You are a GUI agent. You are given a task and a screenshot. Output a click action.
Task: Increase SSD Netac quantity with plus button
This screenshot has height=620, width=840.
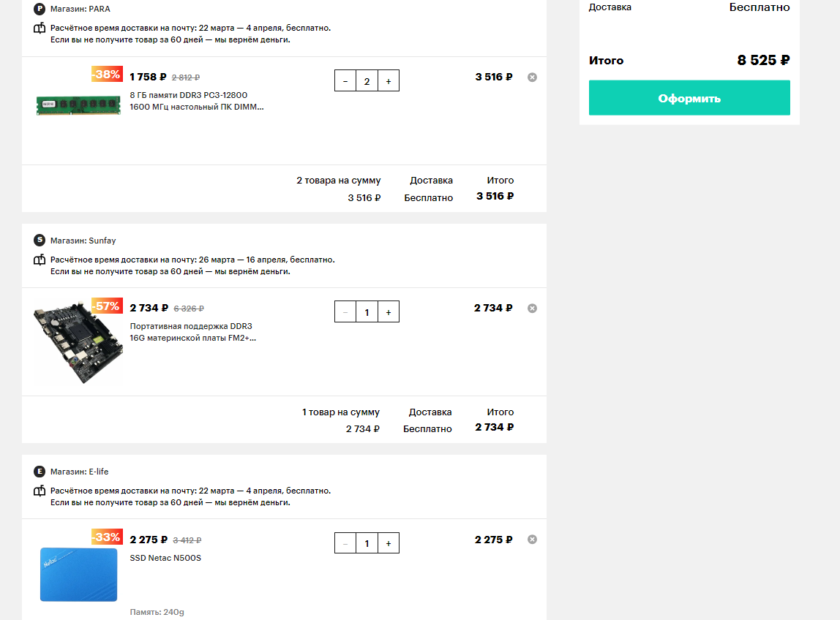pyautogui.click(x=389, y=543)
